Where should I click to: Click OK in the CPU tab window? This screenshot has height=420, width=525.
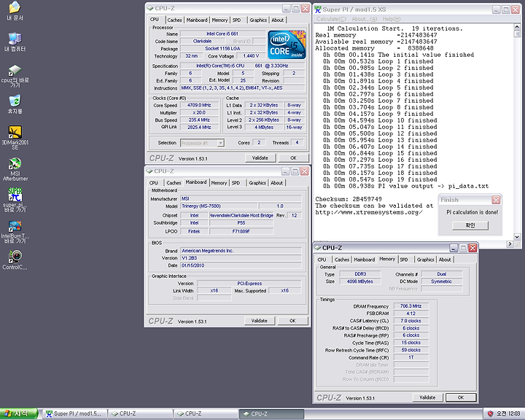tap(293, 157)
